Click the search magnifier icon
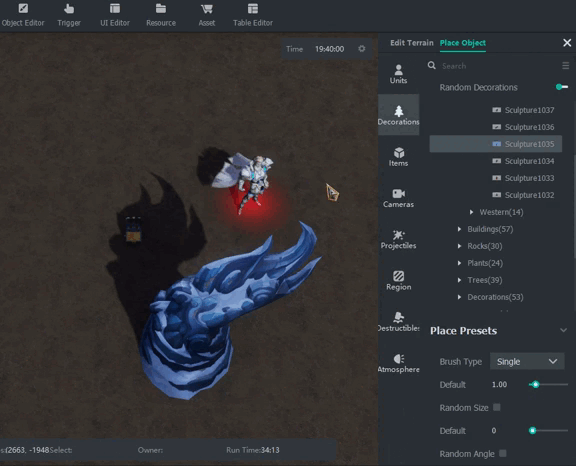576x466 pixels. (432, 65)
